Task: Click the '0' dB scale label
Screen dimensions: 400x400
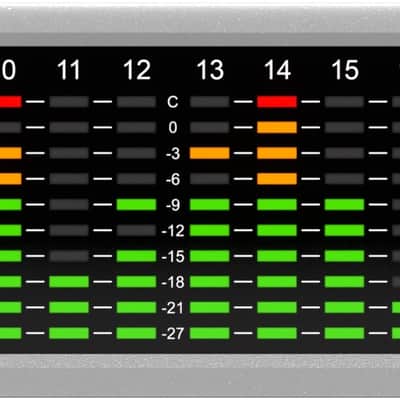Action: (173, 127)
